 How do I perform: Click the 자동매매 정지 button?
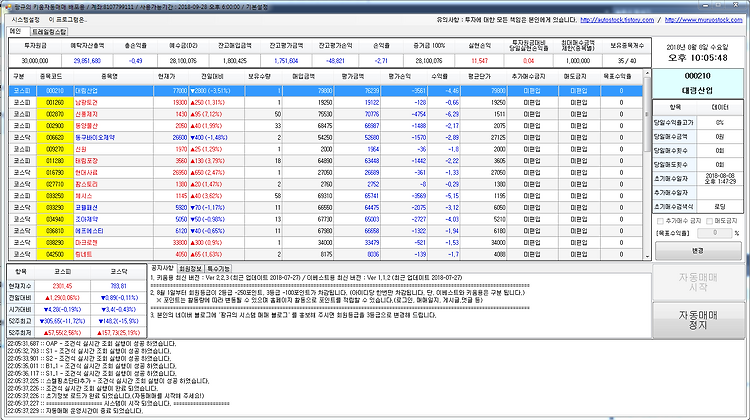(x=698, y=320)
